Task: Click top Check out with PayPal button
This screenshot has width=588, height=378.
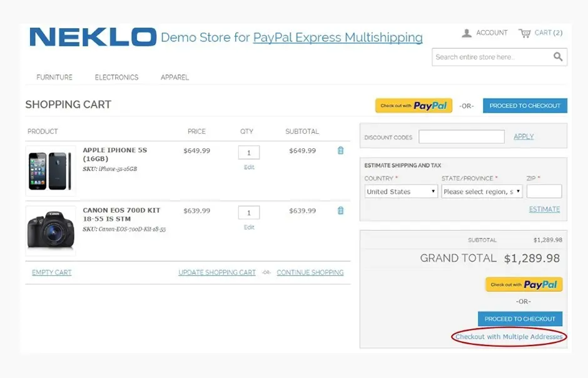Action: [413, 106]
